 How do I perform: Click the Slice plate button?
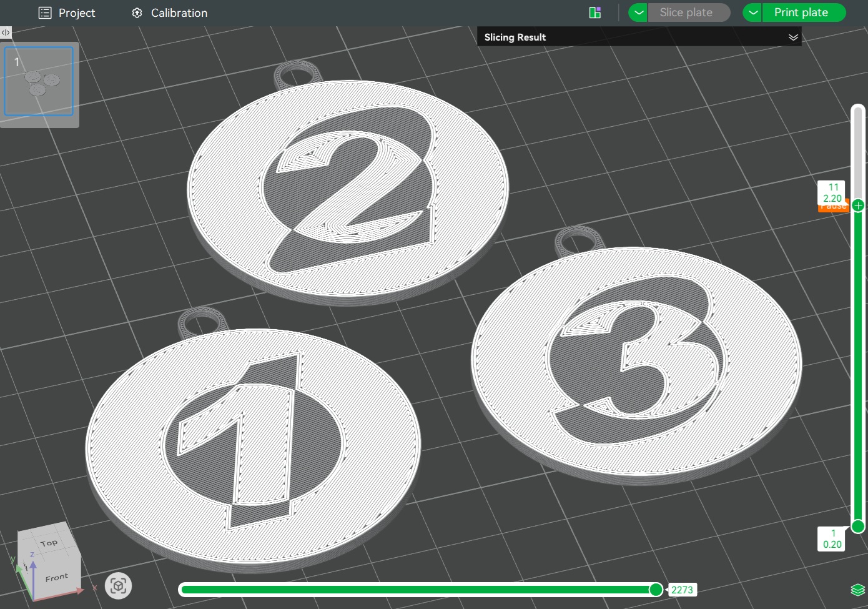click(686, 12)
